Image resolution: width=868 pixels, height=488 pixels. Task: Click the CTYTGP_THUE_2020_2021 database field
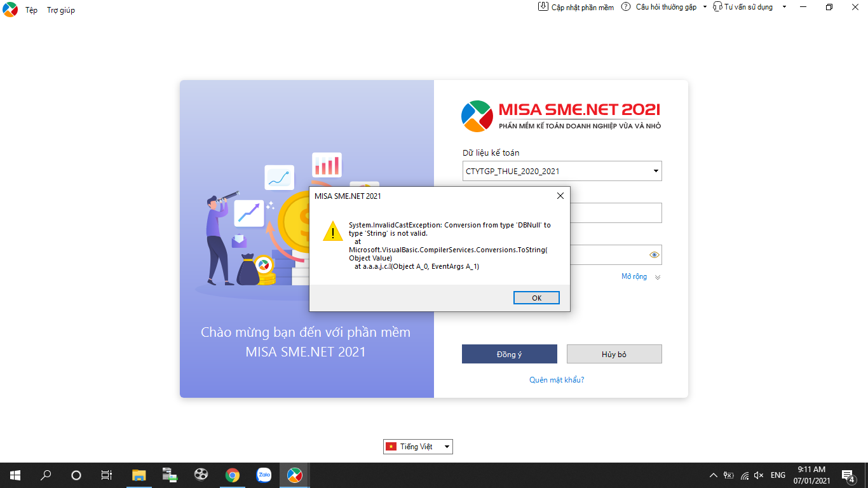562,171
